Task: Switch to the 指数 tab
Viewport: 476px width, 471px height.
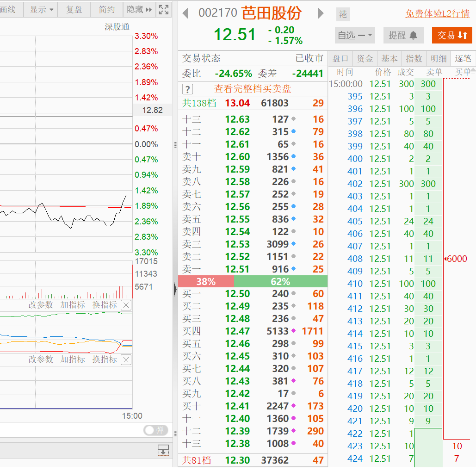Action: [x=414, y=59]
